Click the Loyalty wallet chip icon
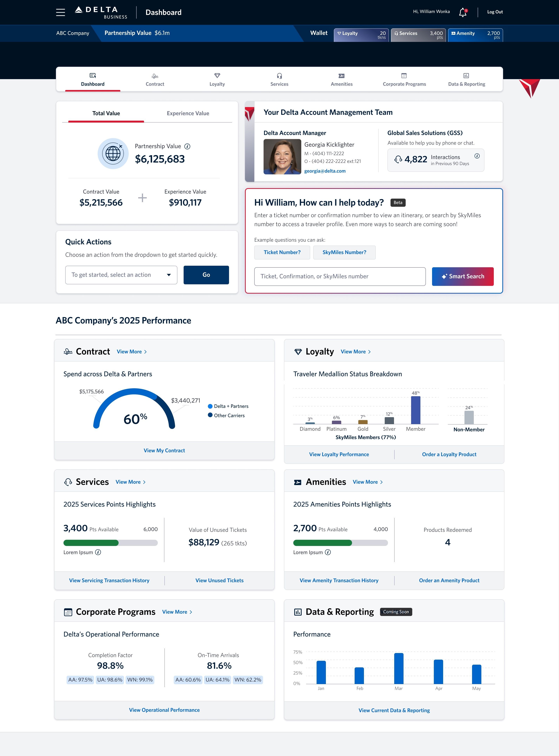 pos(339,33)
